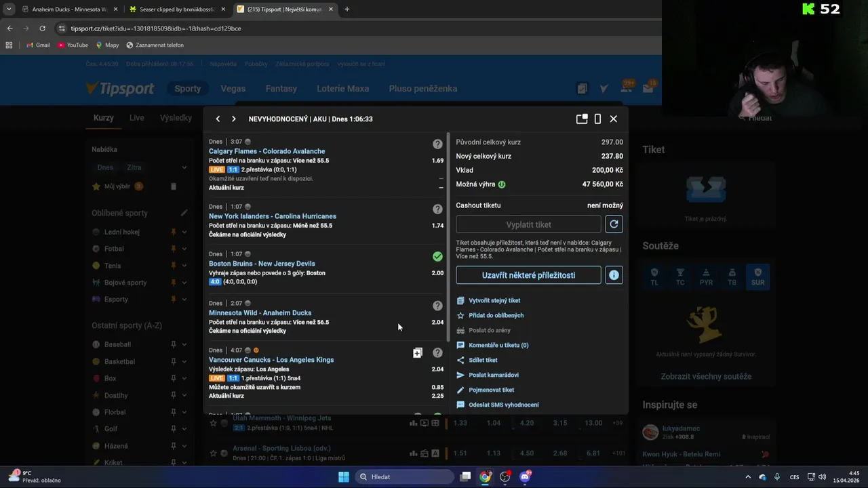The width and height of the screenshot is (868, 488).
Task: Switch to the Kurzy tab
Action: pyautogui.click(x=104, y=118)
